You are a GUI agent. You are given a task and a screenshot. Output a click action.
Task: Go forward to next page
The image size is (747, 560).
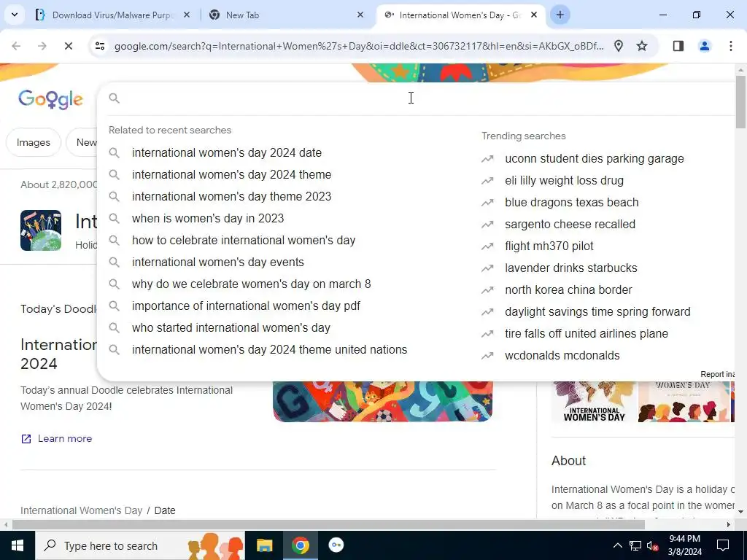[x=42, y=46]
